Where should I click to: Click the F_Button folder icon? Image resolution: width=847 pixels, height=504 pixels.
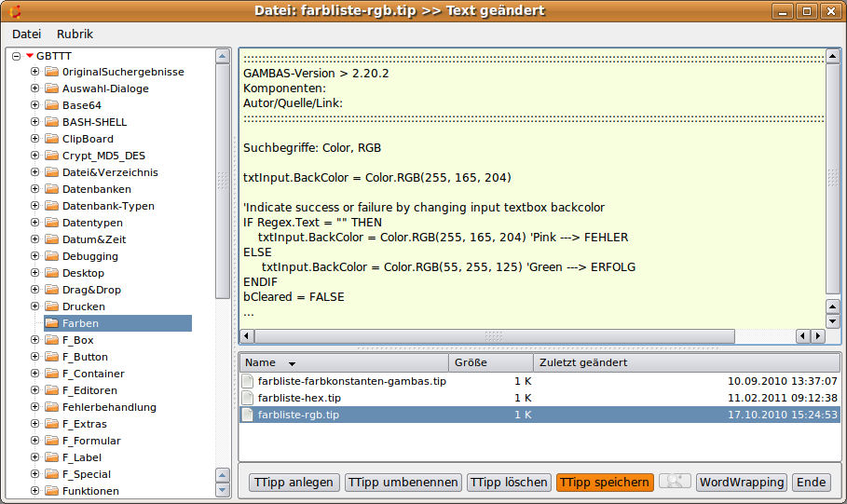coord(52,357)
